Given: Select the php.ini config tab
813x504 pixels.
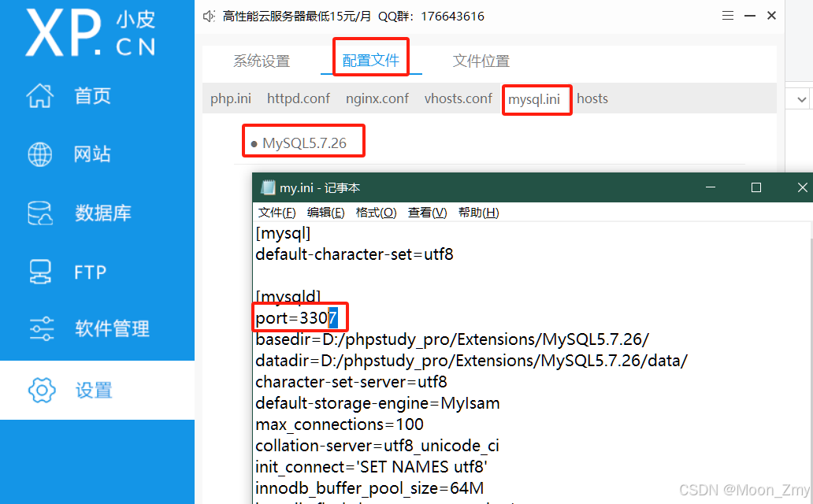Looking at the screenshot, I should (231, 98).
